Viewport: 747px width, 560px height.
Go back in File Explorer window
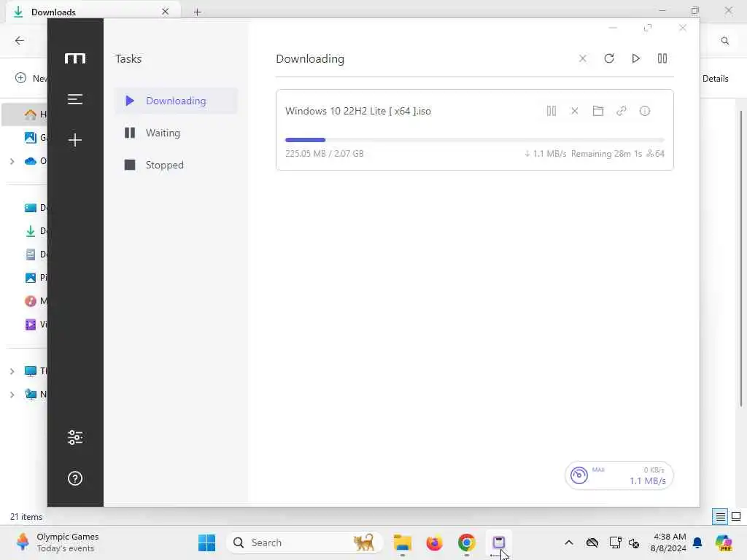(20, 41)
